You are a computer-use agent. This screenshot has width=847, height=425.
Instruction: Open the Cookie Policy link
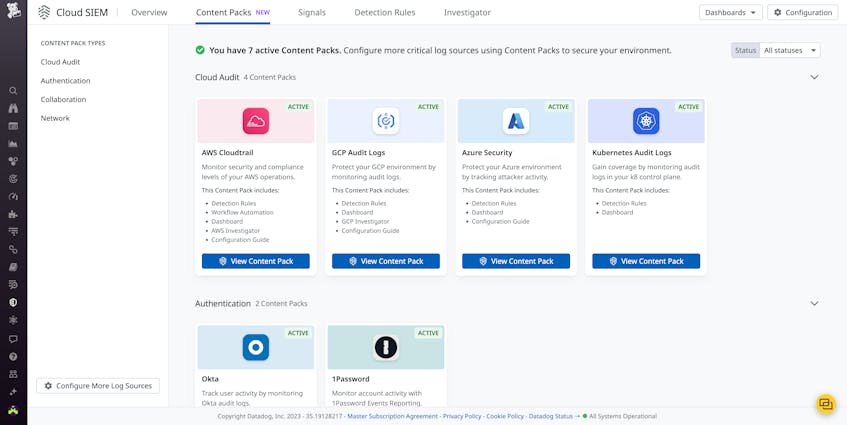point(505,416)
